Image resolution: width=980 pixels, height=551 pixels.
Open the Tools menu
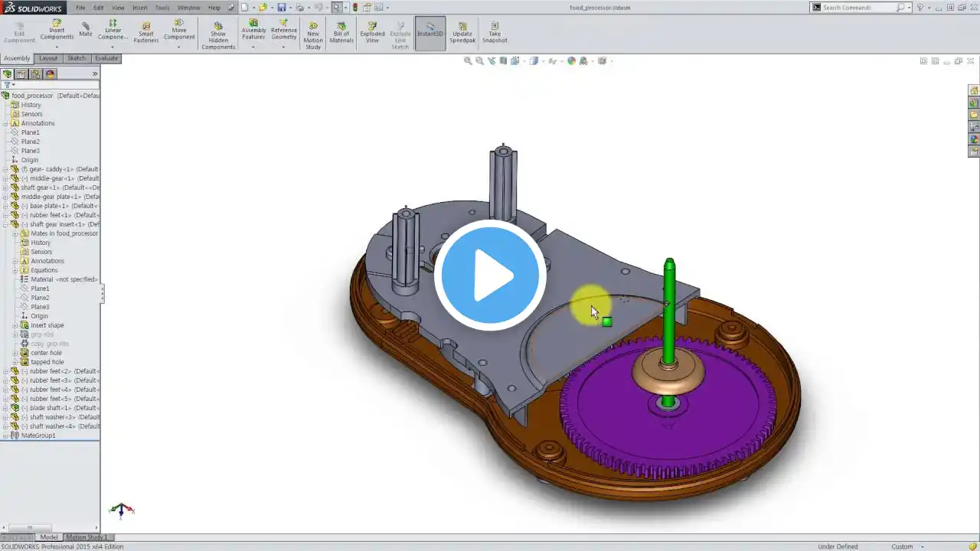[x=162, y=8]
